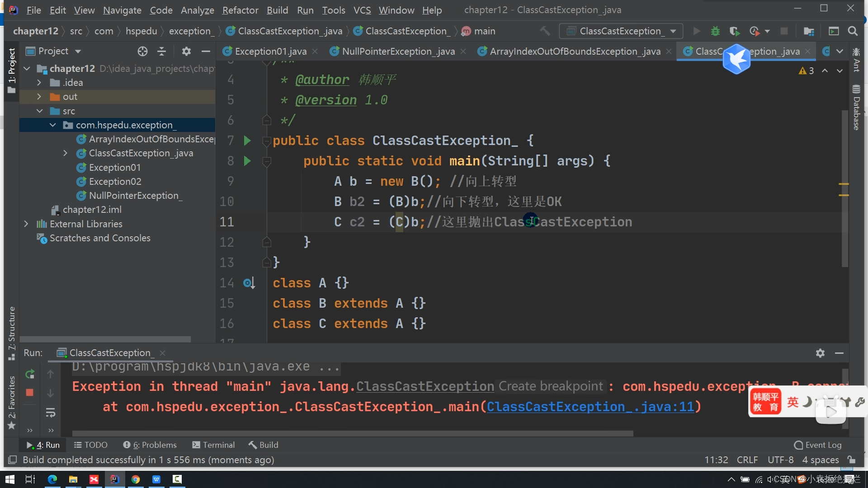Open the profiler run icon
The height and width of the screenshot is (488, 868).
click(754, 31)
